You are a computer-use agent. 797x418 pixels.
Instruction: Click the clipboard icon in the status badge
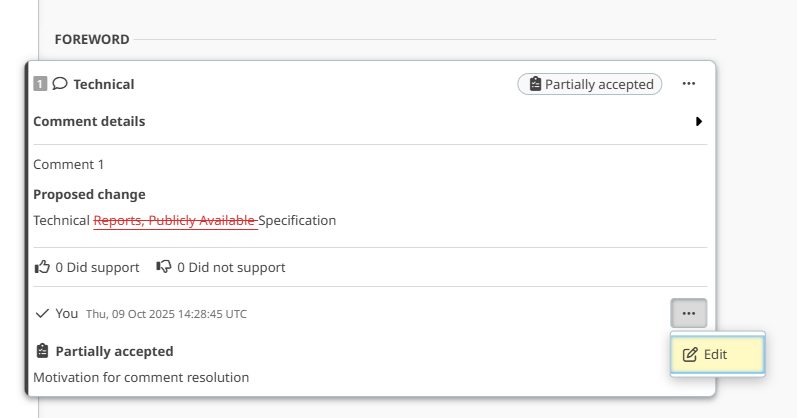pyautogui.click(x=533, y=84)
